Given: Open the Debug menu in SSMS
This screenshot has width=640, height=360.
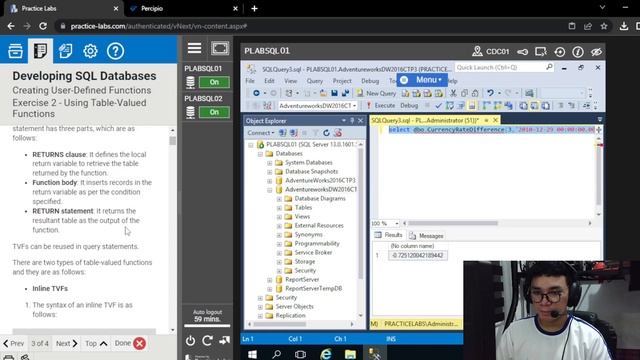Looking at the screenshot, I should click(x=370, y=81).
